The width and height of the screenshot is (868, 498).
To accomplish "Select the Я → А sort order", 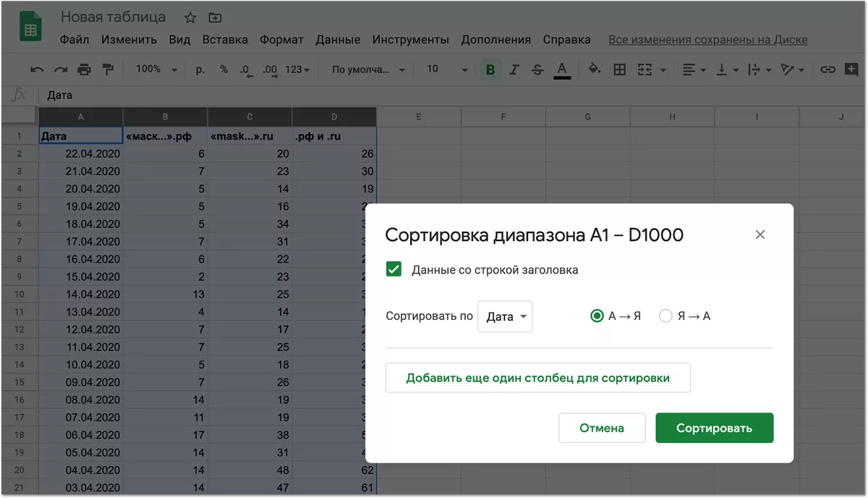I will click(665, 316).
